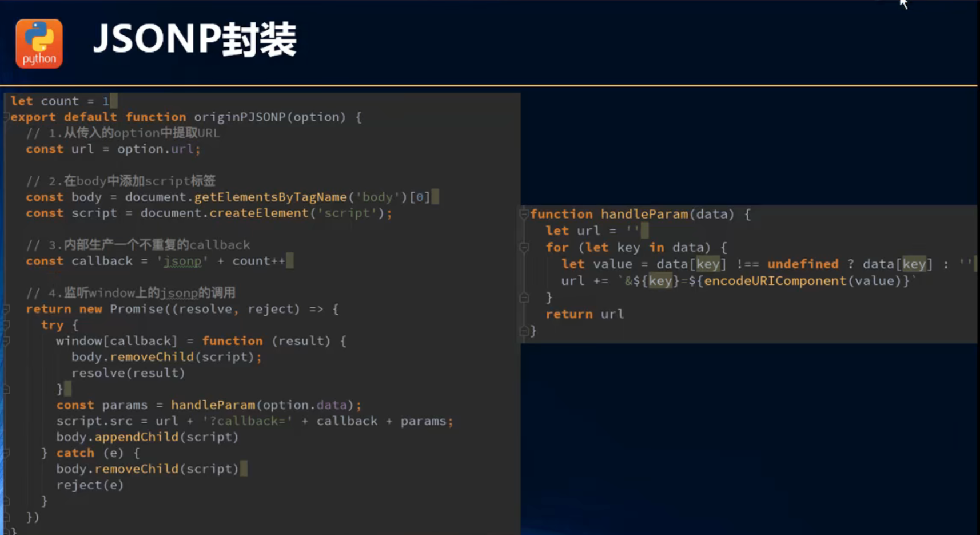Collapse the handleParam function fold marker
This screenshot has height=535, width=980.
coord(524,214)
